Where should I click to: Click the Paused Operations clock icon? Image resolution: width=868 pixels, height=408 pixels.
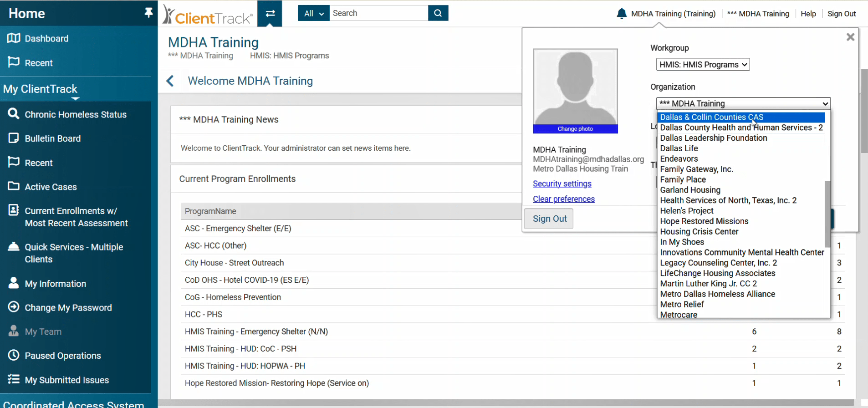[14, 355]
